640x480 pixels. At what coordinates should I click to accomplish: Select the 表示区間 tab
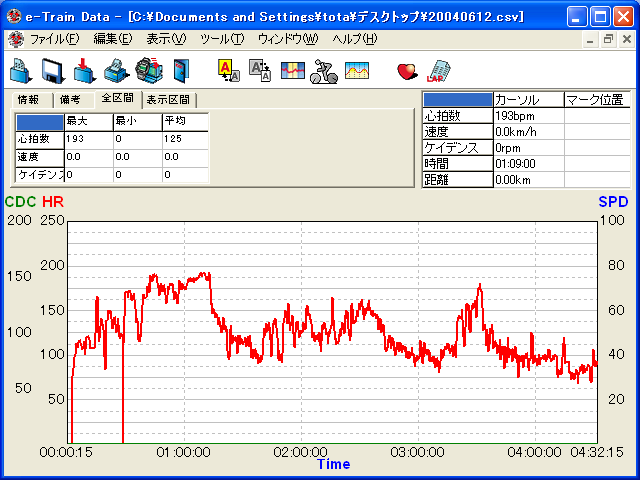(x=169, y=100)
